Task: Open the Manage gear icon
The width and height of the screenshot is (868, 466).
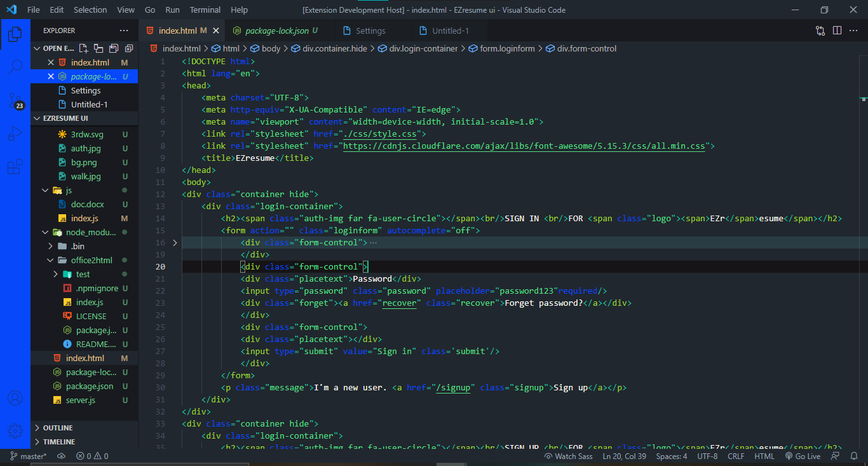Action: click(15, 430)
